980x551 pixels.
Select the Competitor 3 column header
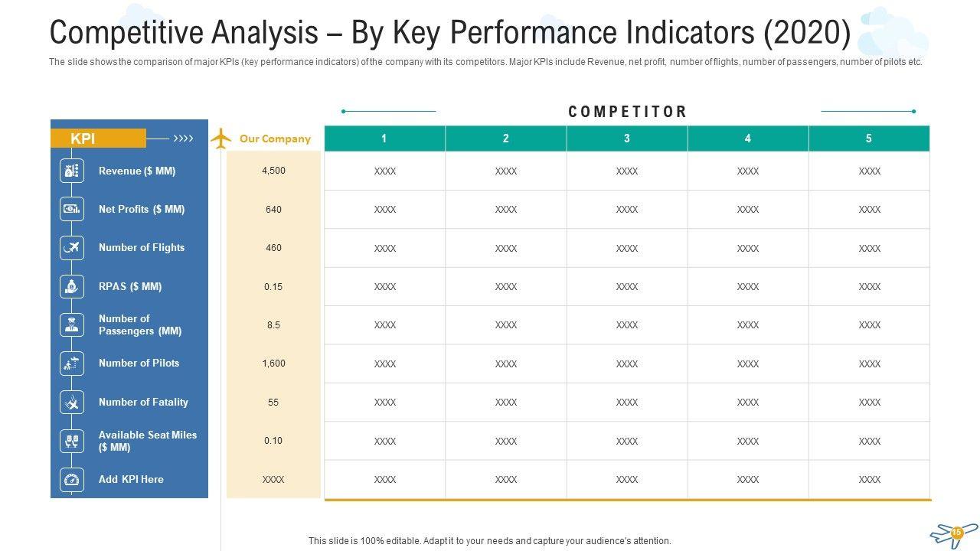(627, 139)
